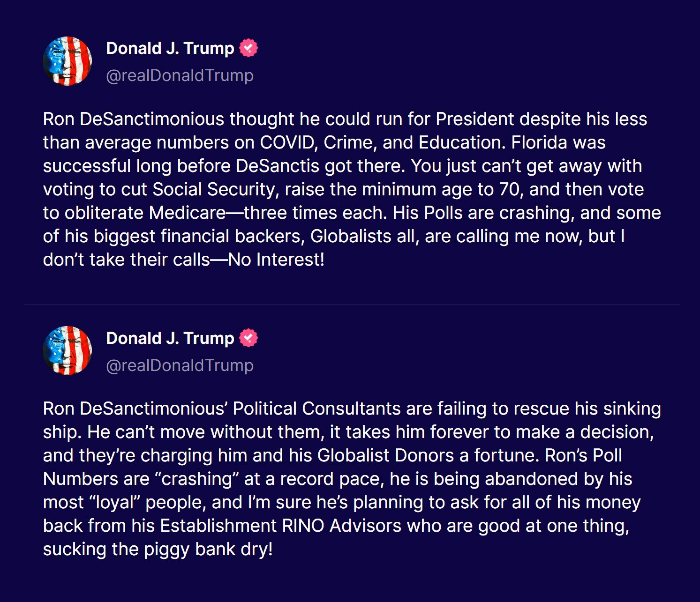Open the profile avatar on the first post
700x602 pixels.
67,61
